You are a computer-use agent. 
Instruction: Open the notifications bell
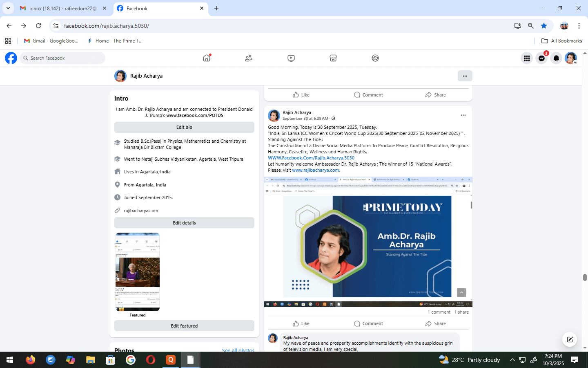(556, 58)
